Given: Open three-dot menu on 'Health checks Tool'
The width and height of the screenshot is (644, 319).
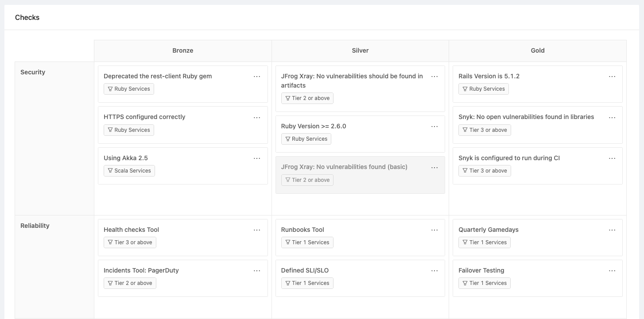Looking at the screenshot, I should [x=257, y=230].
